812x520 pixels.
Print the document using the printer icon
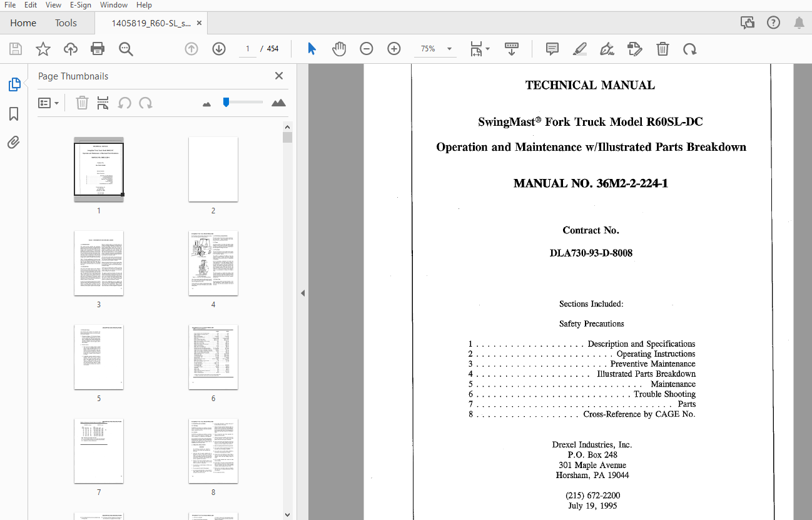[98, 49]
